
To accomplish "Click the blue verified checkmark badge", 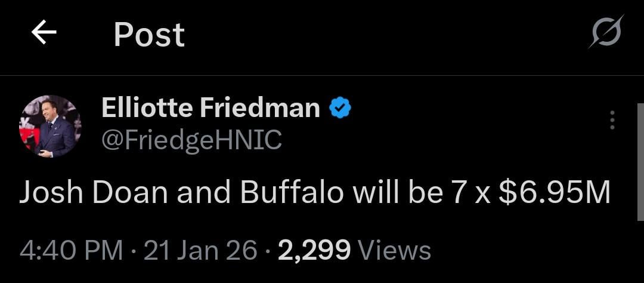I will coord(340,109).
